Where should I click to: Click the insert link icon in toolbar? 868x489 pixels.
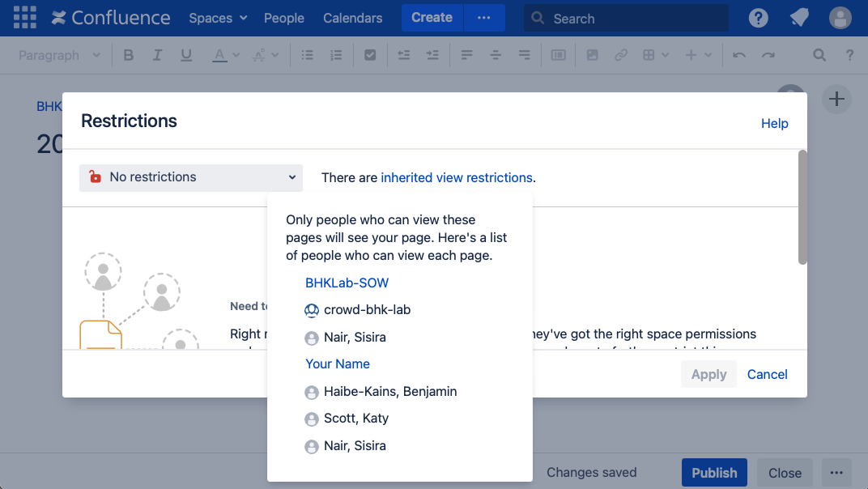tap(620, 55)
